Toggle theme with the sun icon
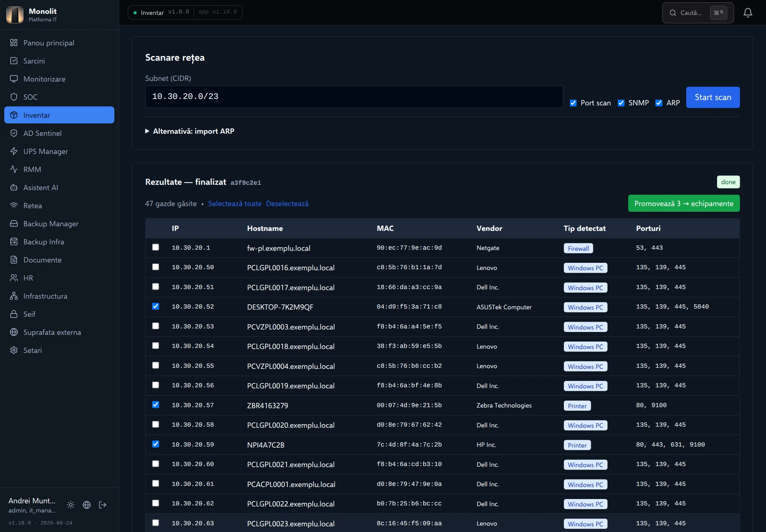The width and height of the screenshot is (766, 532). (71, 505)
